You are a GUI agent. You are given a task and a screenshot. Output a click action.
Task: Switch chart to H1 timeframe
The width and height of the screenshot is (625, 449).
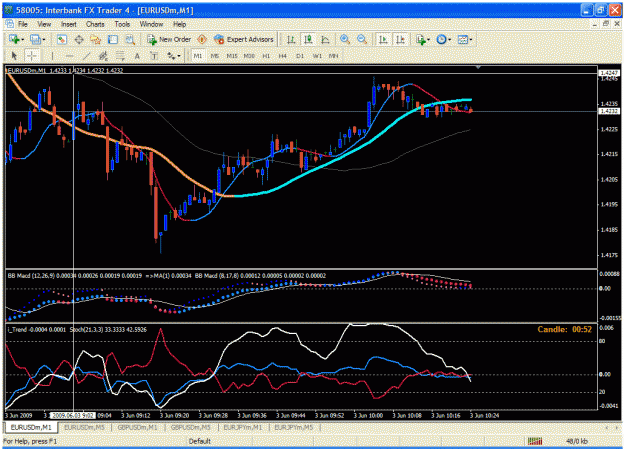pos(266,56)
